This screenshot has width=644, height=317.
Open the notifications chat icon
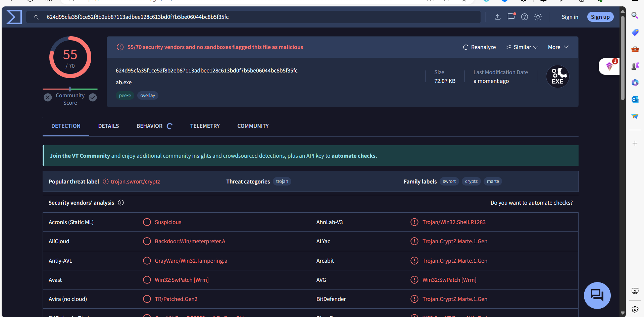(x=511, y=17)
